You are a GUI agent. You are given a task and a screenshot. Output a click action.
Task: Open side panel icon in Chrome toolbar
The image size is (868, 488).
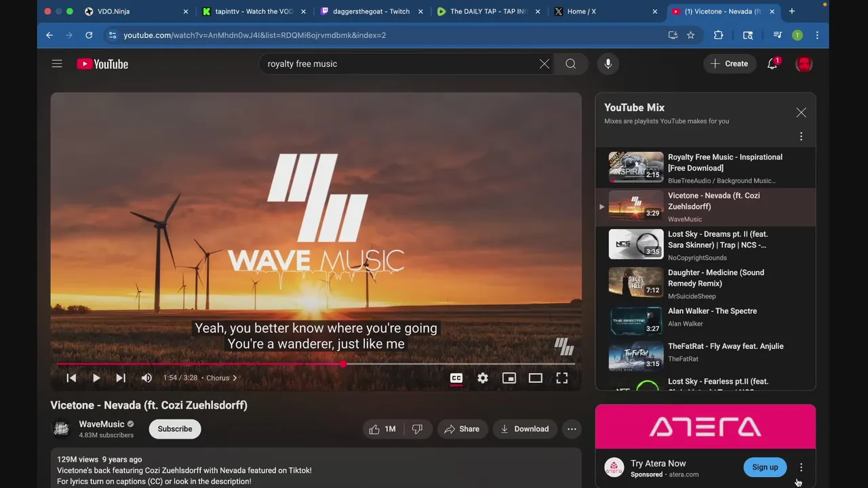pos(748,35)
